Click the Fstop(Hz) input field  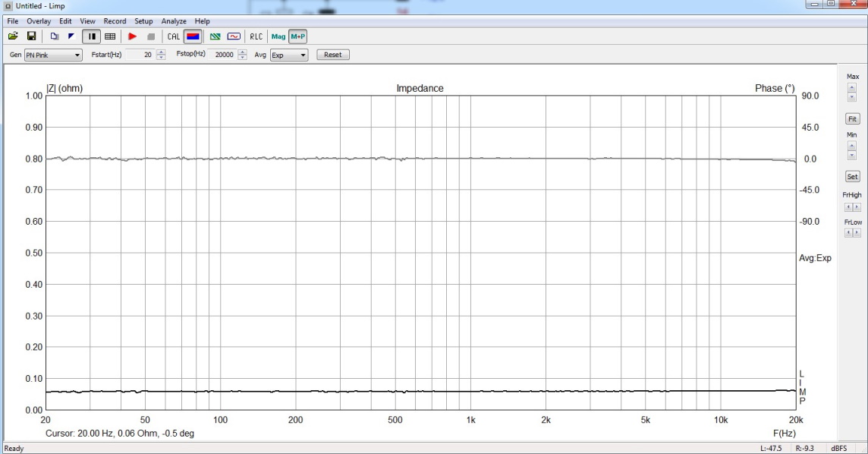pyautogui.click(x=222, y=55)
